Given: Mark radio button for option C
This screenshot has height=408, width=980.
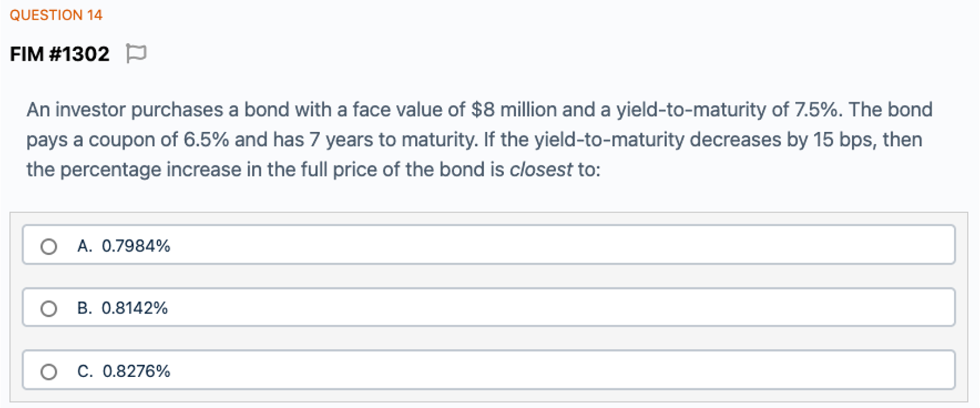Looking at the screenshot, I should (x=49, y=372).
